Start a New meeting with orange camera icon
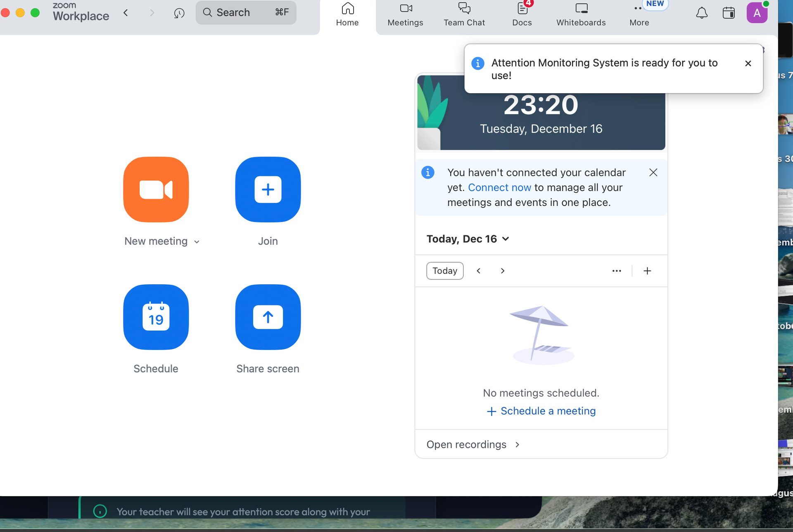The width and height of the screenshot is (793, 532). pos(156,189)
